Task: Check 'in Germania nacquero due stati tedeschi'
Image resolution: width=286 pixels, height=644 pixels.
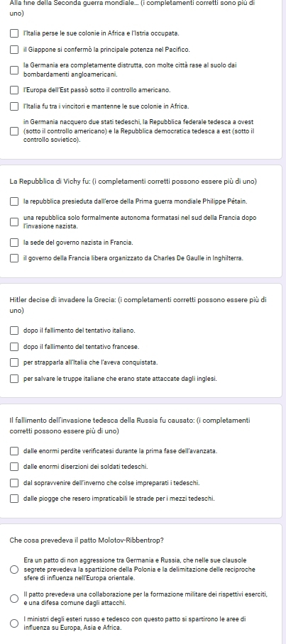Action: 14,131
